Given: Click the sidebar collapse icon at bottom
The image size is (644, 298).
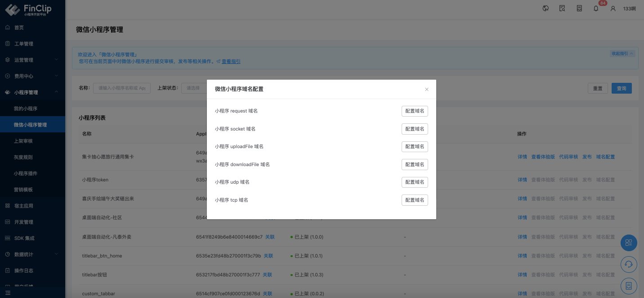Looking at the screenshot, I should 8,293.
